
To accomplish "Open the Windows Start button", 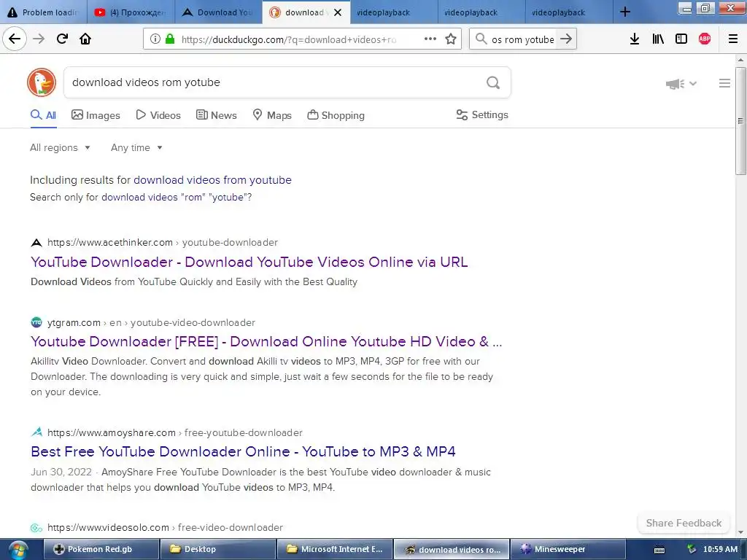I will [x=18, y=550].
